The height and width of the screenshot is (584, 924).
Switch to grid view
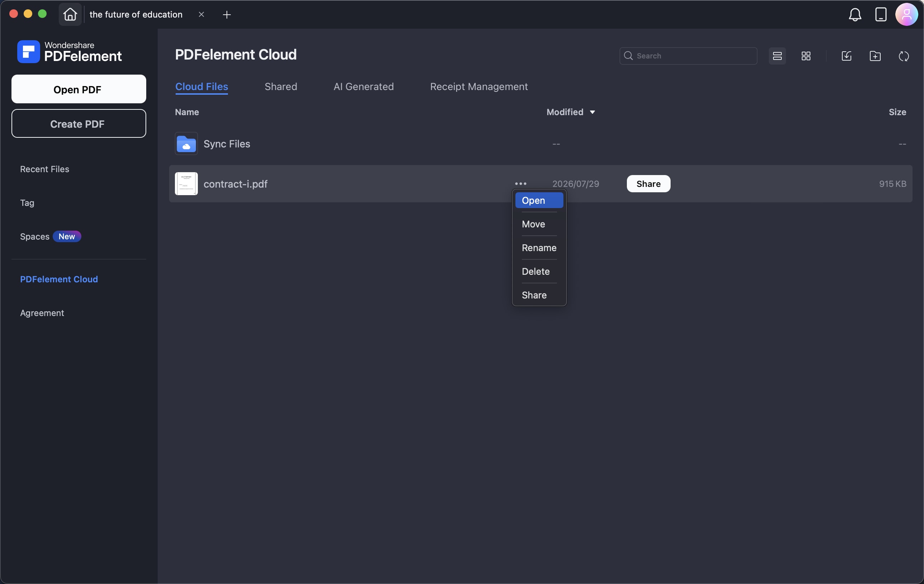(806, 56)
